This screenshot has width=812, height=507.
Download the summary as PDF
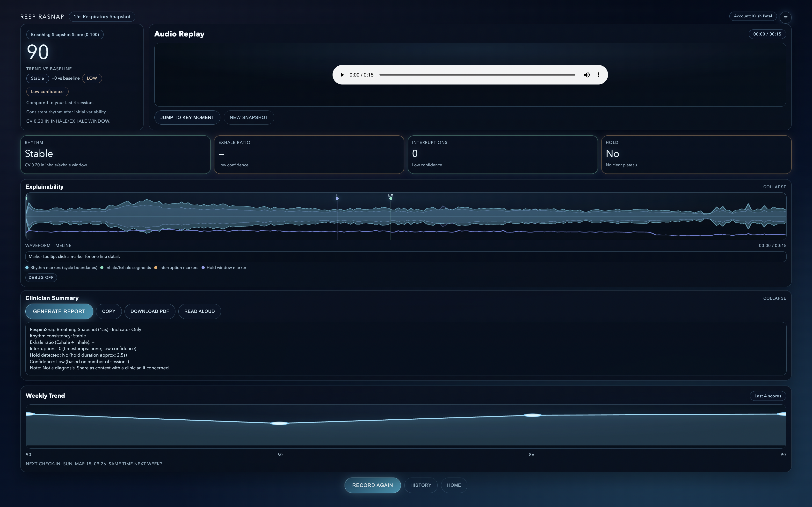click(150, 311)
